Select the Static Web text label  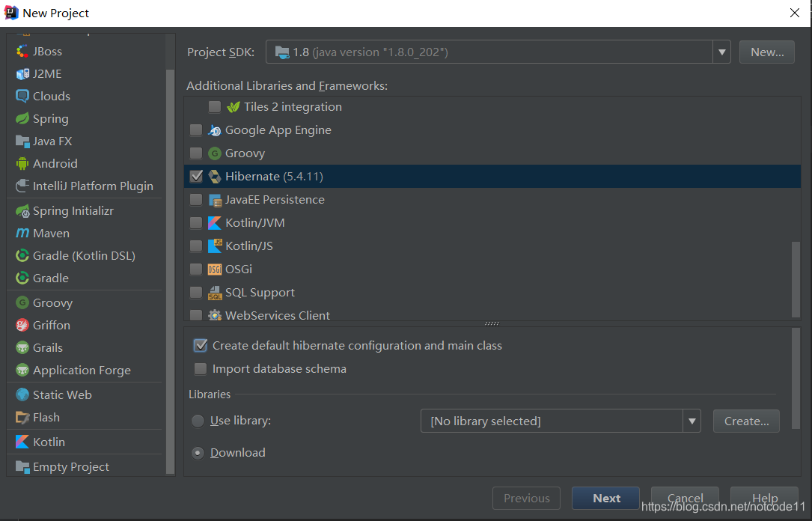click(x=63, y=394)
